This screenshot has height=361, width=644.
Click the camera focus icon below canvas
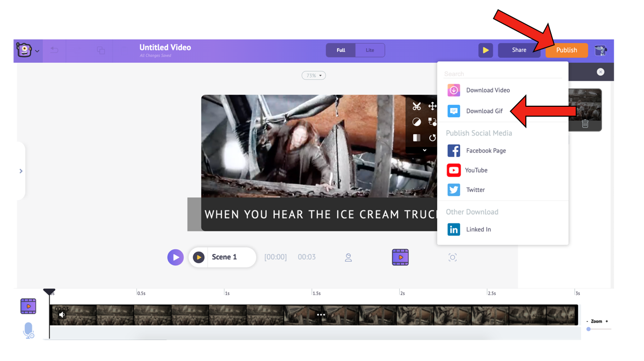click(453, 257)
